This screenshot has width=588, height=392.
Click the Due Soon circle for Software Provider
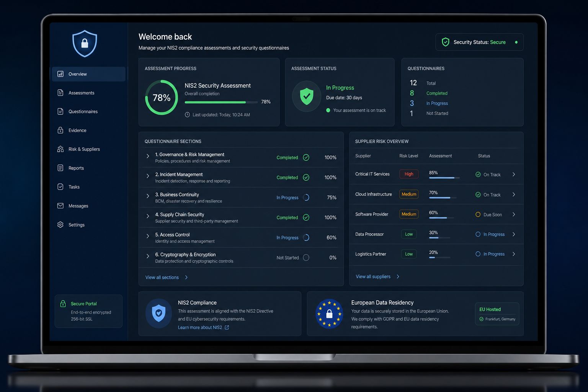tap(478, 214)
